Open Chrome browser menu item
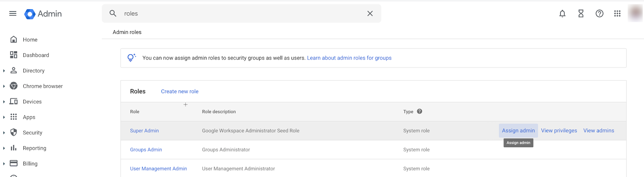 43,86
